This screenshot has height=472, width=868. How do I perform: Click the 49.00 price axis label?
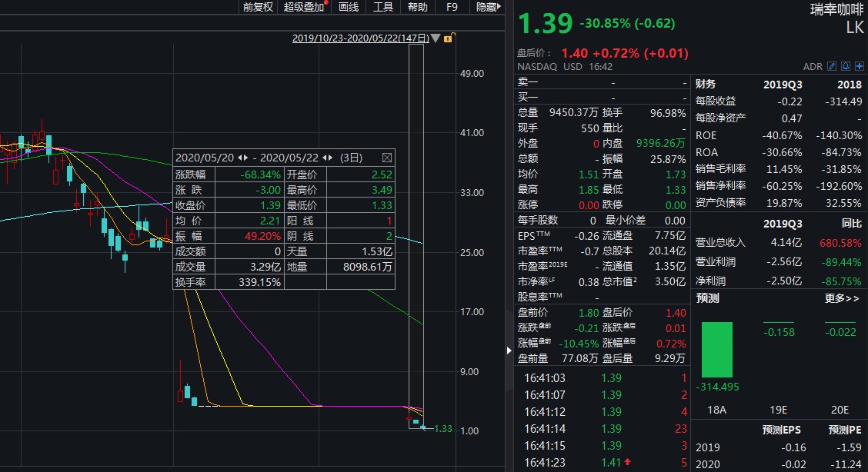coord(472,74)
